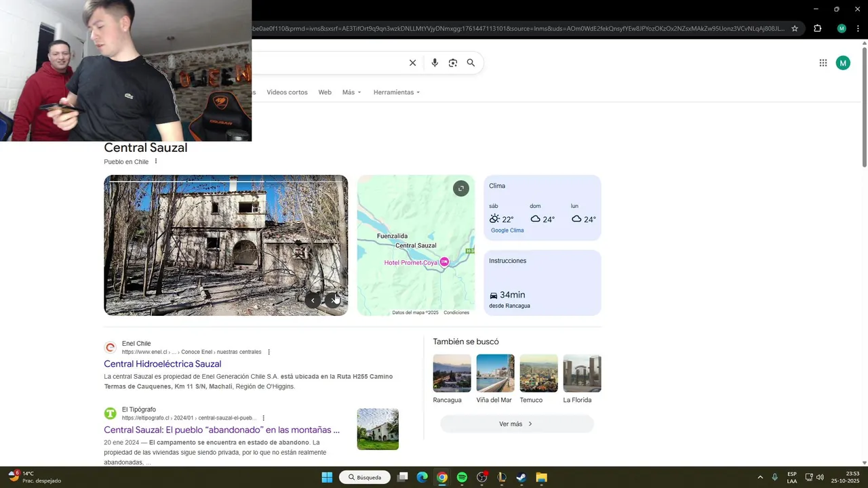868x488 pixels.
Task: Open the map Condiciones link
Action: (x=456, y=312)
